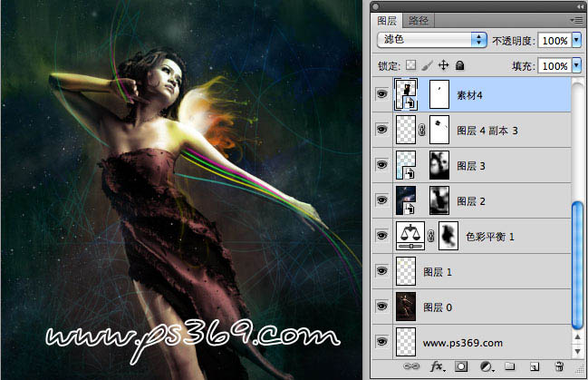The image size is (588, 380).
Task: Open the 滤色 blend mode dropdown
Action: (x=431, y=40)
